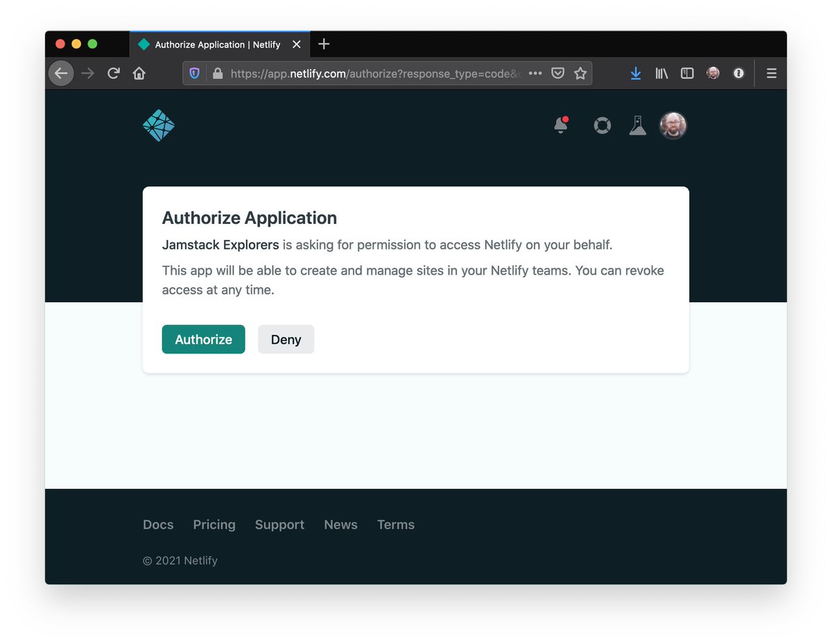832x644 pixels.
Task: Open the Firefox hamburger menu
Action: [x=772, y=73]
